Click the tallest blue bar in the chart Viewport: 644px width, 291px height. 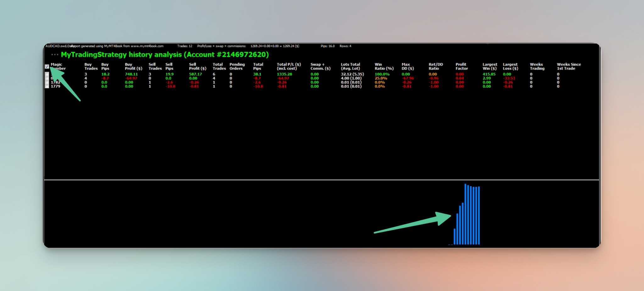[x=465, y=214]
